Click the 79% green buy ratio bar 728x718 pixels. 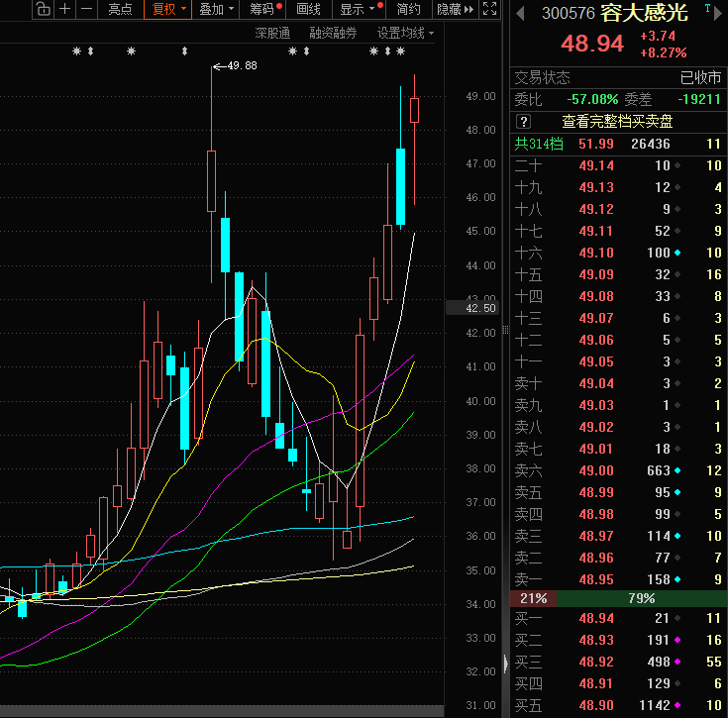click(642, 598)
